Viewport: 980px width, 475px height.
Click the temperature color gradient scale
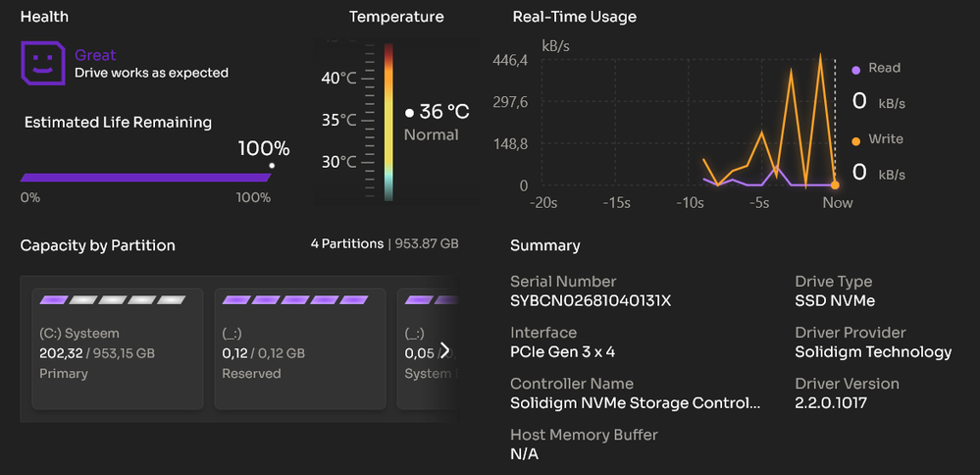point(388,121)
